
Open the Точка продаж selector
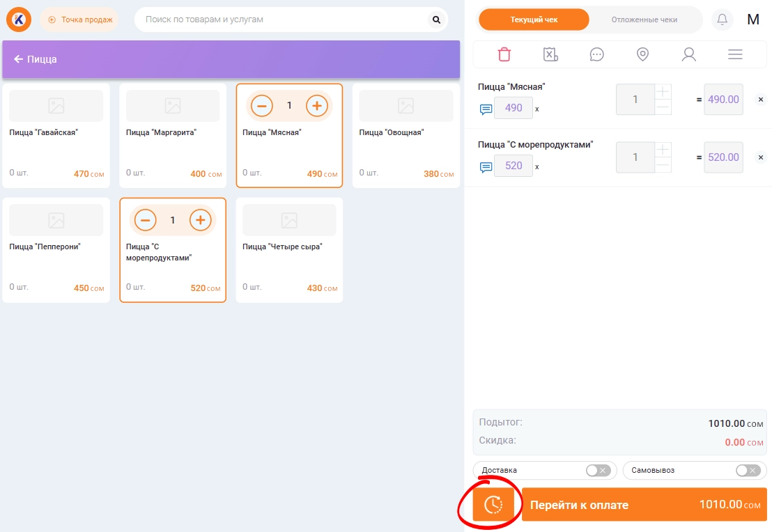pos(79,19)
